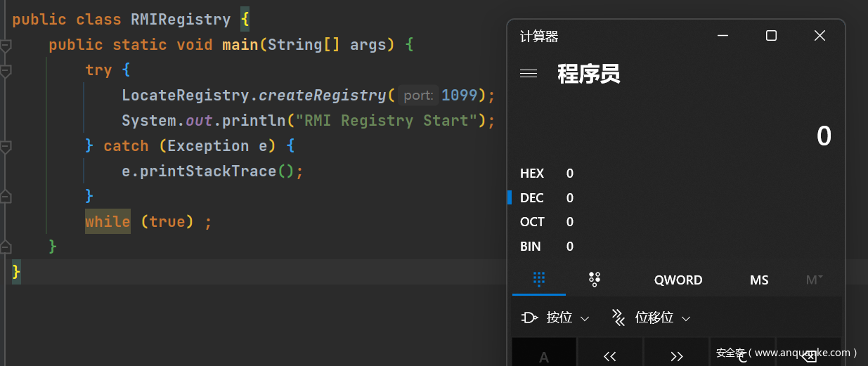Screen dimensions: 868x366
Task: Click the bitwise logic gate icon
Action: pos(529,318)
